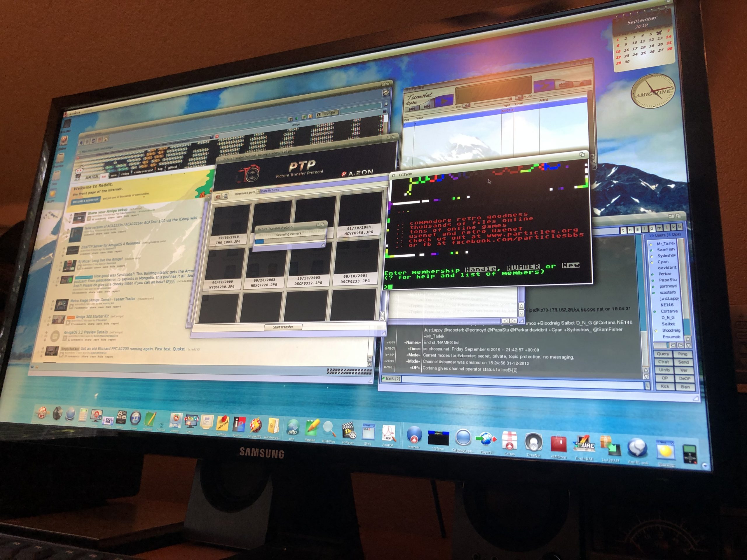
Task: Toggle the 's' channel mode button
Action: (638, 229)
